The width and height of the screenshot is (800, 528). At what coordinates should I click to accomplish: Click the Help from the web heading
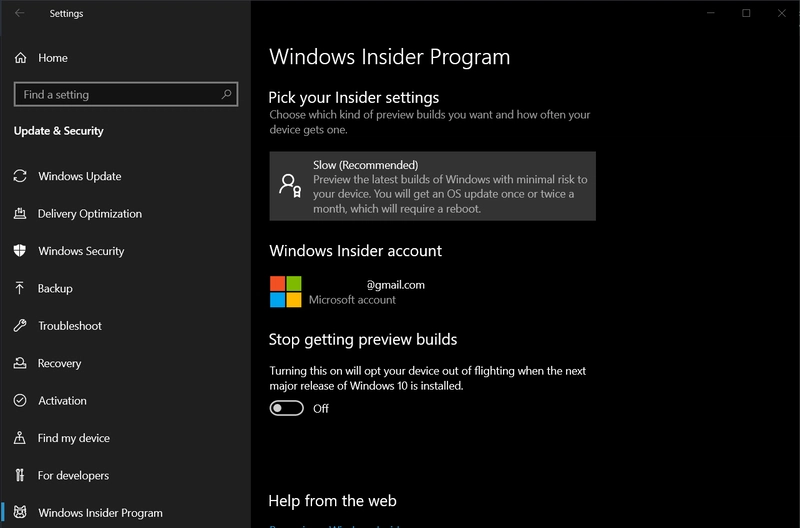tap(333, 501)
